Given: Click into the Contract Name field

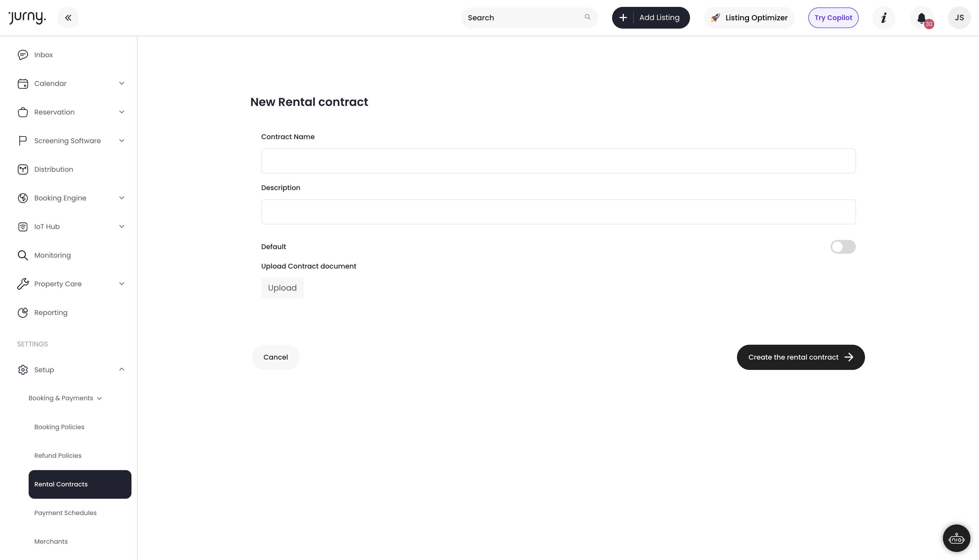Looking at the screenshot, I should pyautogui.click(x=558, y=161).
